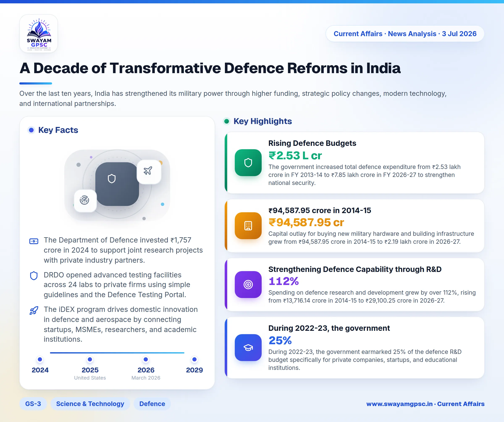
Task: Click the orange ₹94,587.95 cr figure
Action: (x=306, y=222)
